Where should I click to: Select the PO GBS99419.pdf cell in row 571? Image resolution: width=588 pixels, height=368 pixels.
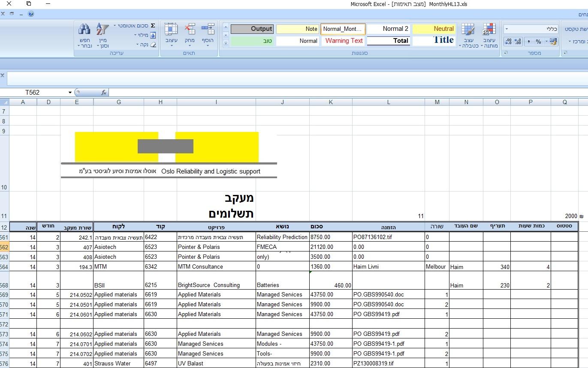(x=389, y=314)
